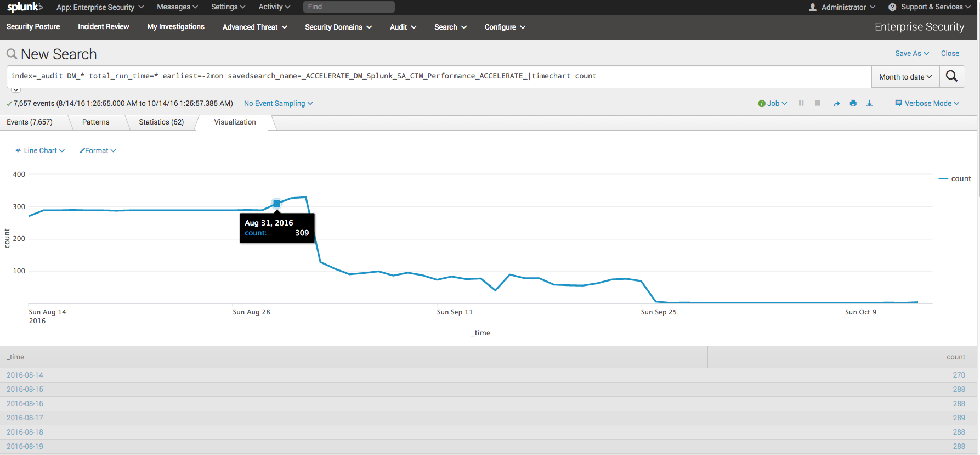
Task: Run the search with magnifier button
Action: (952, 76)
